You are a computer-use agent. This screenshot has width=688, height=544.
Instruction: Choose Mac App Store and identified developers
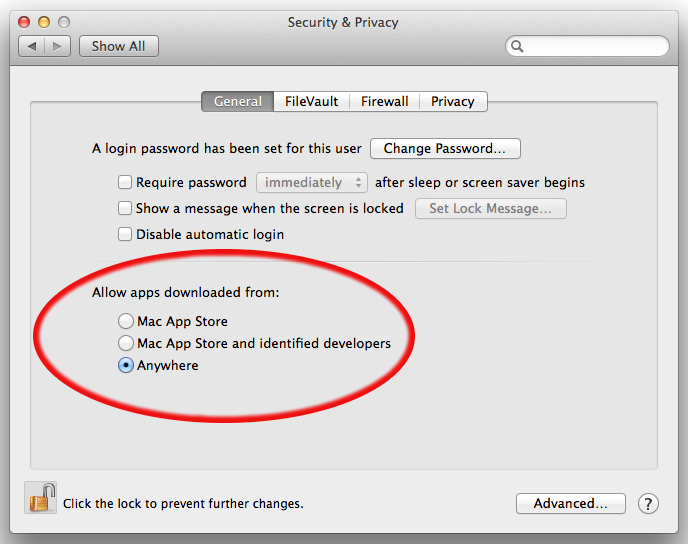[x=126, y=343]
